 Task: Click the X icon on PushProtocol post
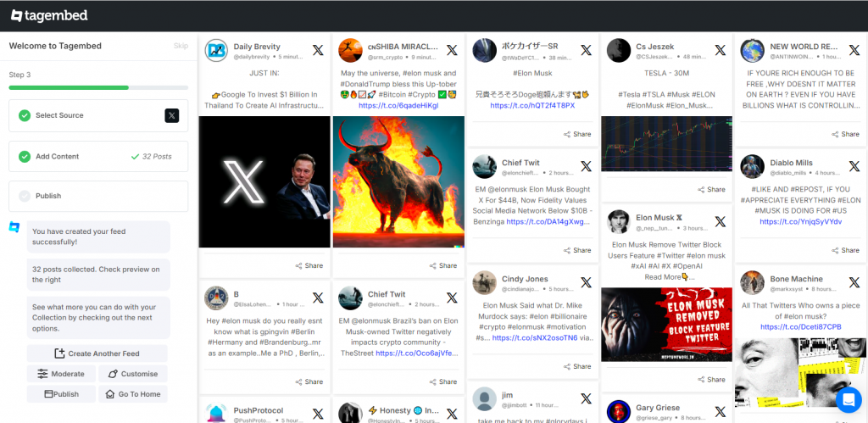(318, 414)
